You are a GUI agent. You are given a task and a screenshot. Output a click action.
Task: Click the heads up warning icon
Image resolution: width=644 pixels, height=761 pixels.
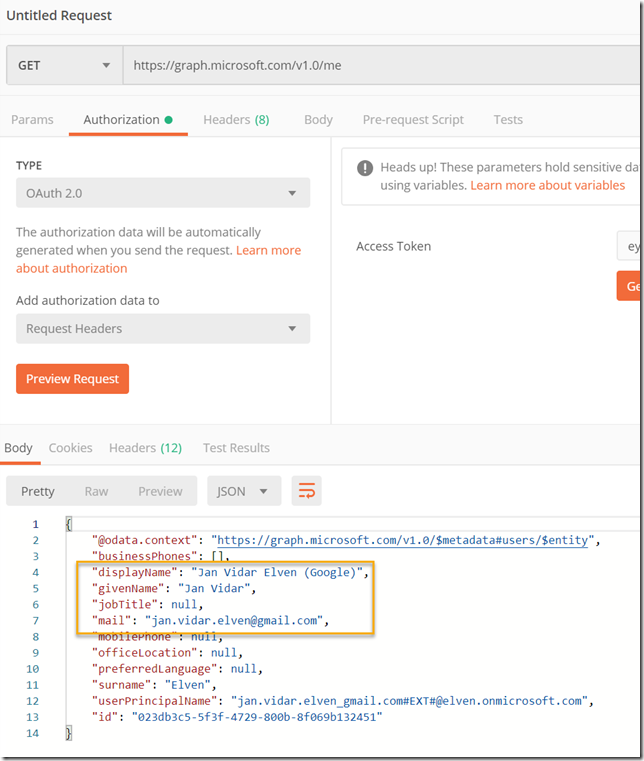(365, 168)
